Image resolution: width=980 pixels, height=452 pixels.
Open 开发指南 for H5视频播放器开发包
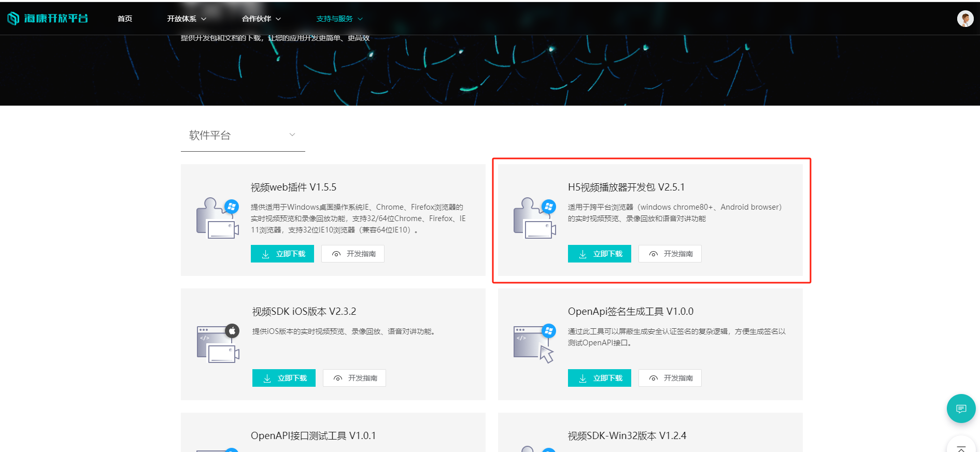coord(670,254)
